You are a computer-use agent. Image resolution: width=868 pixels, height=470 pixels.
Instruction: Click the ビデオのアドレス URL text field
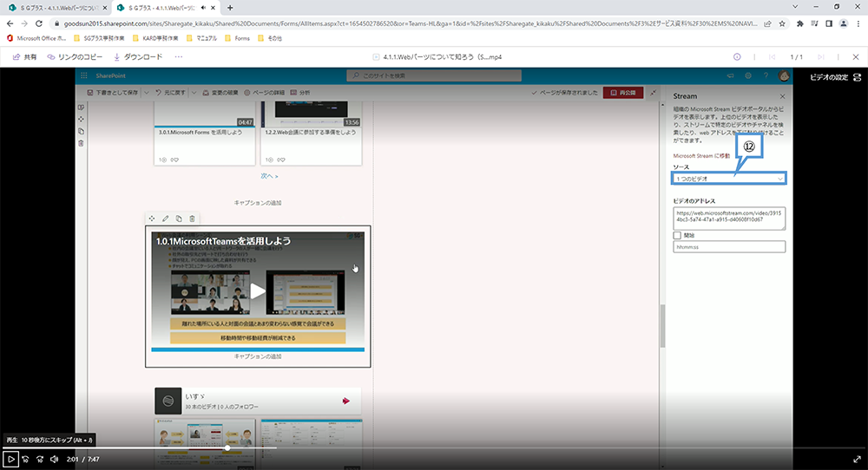(729, 219)
